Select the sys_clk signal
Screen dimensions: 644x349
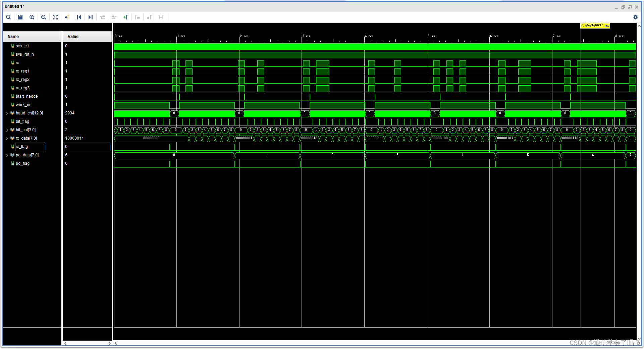click(x=23, y=46)
